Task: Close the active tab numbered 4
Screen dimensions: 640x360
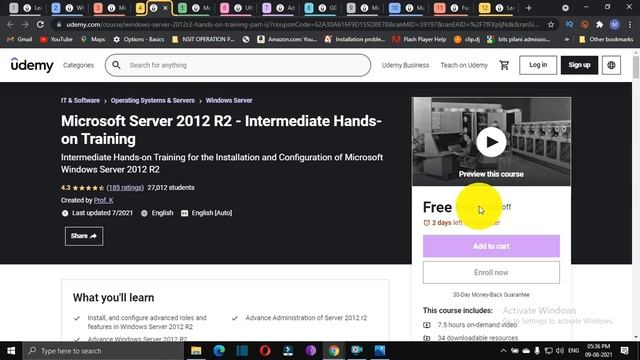Action: pyautogui.click(x=165, y=8)
